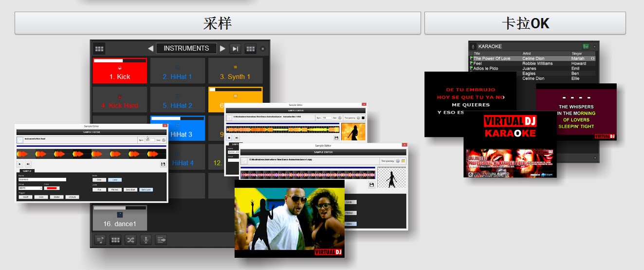Select Flat loop option in Kick Hard editor
This screenshot has width=644, height=270.
point(99,190)
